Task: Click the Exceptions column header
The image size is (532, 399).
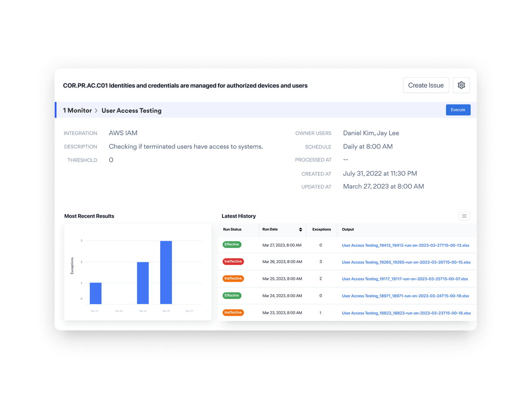Action: (x=321, y=229)
